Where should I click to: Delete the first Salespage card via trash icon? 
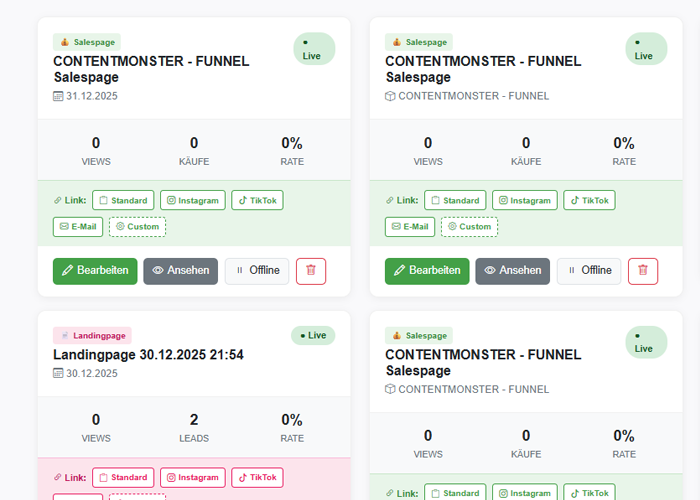311,271
